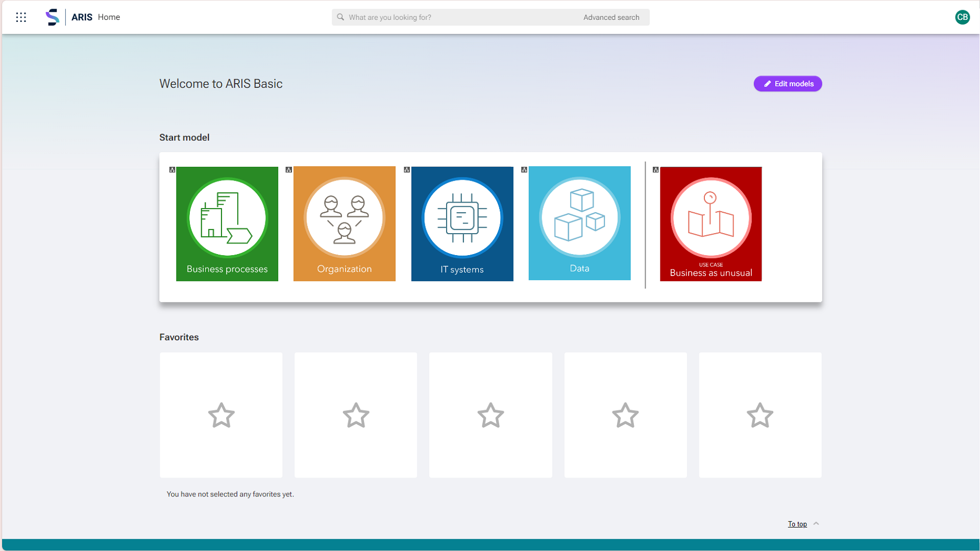980x551 pixels.
Task: Open the Business as unusual use case
Action: coord(710,223)
